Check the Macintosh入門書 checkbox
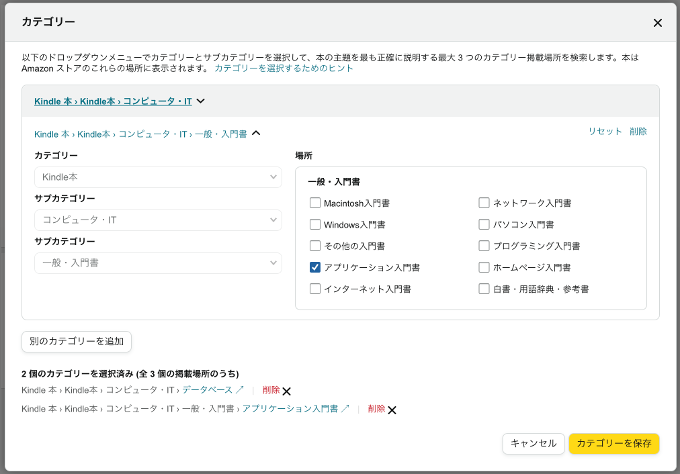This screenshot has width=680, height=474. tap(316, 203)
